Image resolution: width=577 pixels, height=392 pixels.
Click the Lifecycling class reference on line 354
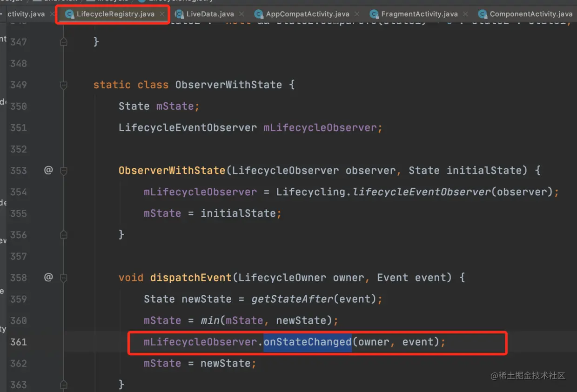[x=311, y=192]
